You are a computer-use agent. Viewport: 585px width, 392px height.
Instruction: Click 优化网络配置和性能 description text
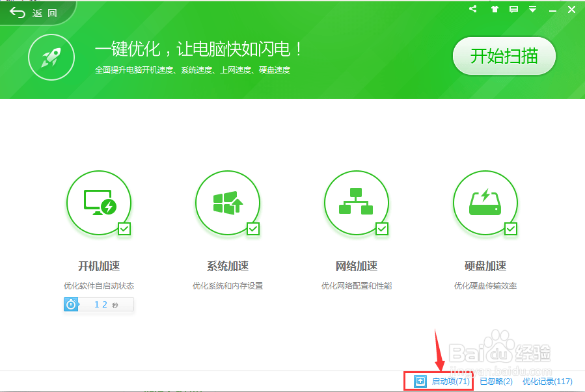point(357,286)
